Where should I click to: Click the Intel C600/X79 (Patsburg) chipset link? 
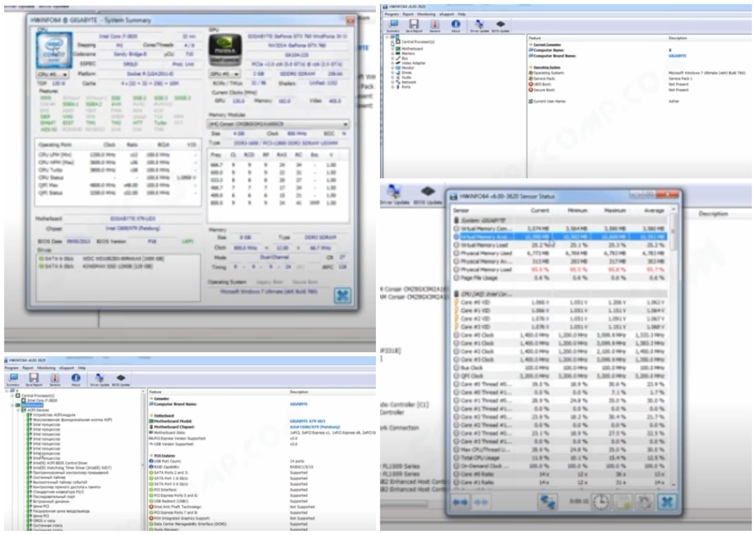point(315,427)
